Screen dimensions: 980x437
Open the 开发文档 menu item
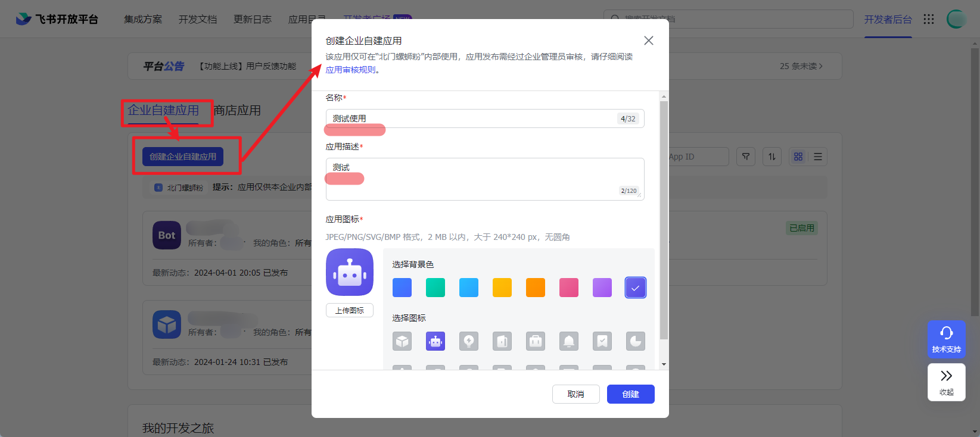pos(198,19)
